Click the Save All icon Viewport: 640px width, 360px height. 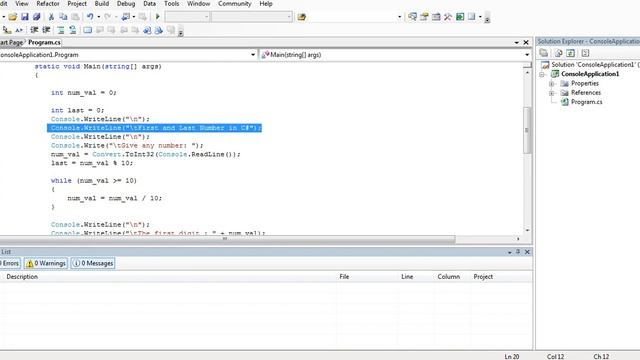(x=37, y=17)
